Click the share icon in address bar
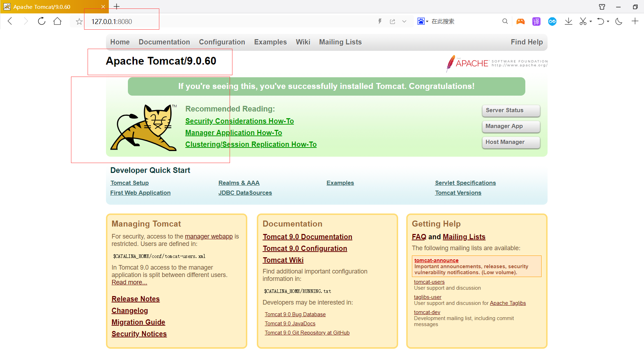This screenshot has height=349, width=644. coord(392,22)
